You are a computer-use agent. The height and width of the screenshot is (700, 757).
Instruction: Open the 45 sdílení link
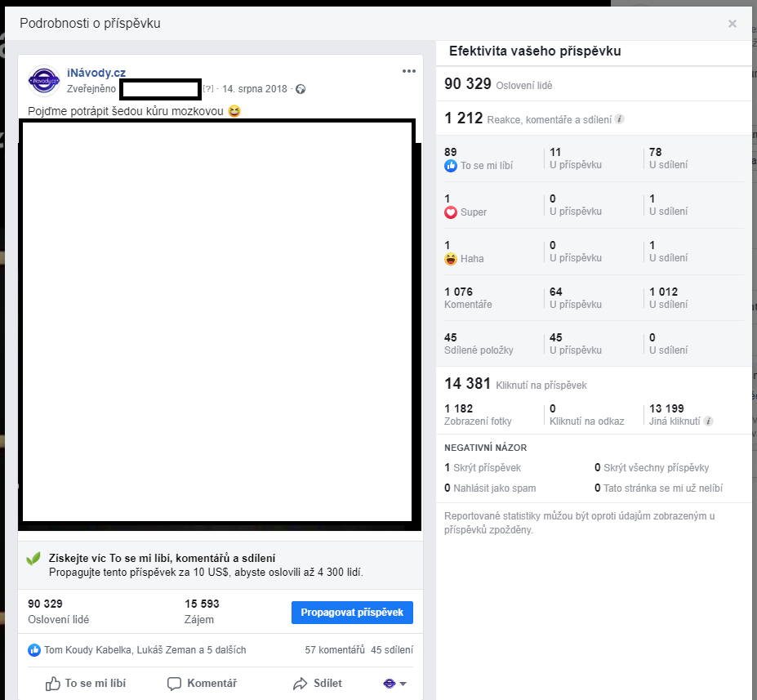coord(391,650)
